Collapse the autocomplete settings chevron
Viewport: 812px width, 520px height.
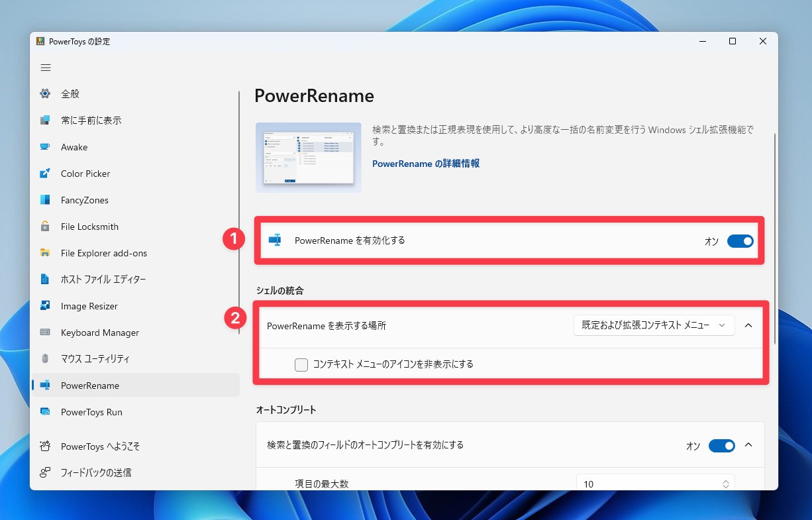pyautogui.click(x=748, y=445)
